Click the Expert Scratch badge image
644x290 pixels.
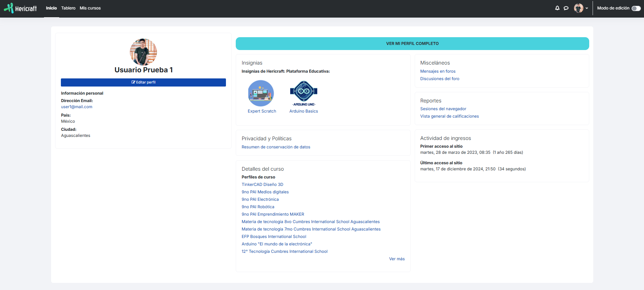point(261,93)
